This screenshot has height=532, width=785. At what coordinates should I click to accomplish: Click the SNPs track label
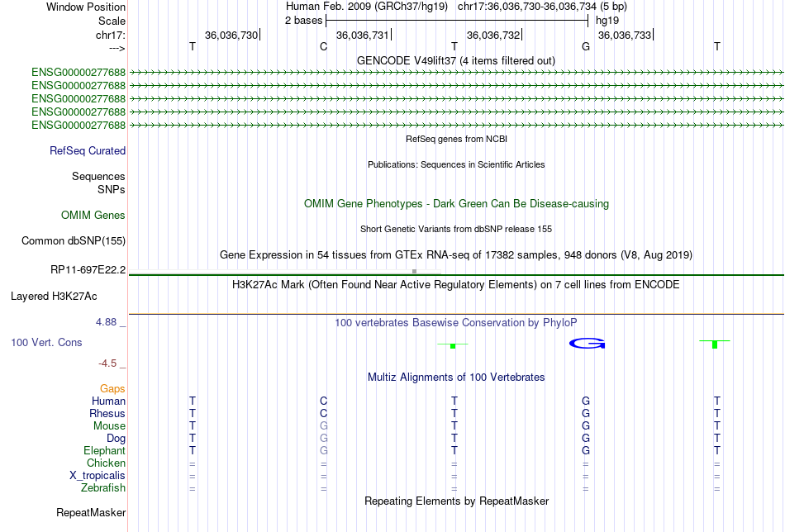pyautogui.click(x=112, y=190)
